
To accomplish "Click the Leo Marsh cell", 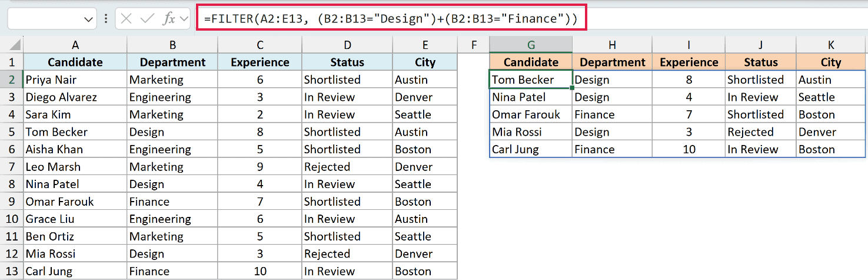I will click(75, 167).
